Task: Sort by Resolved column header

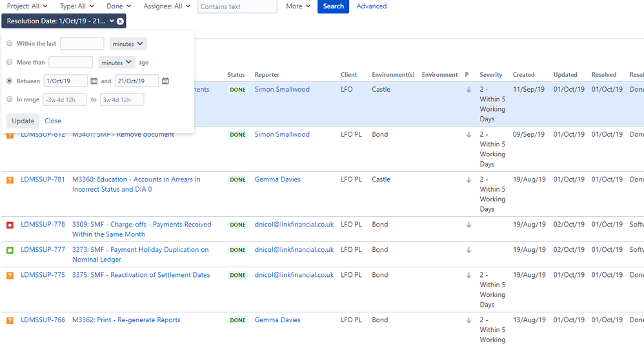Action: 604,75
